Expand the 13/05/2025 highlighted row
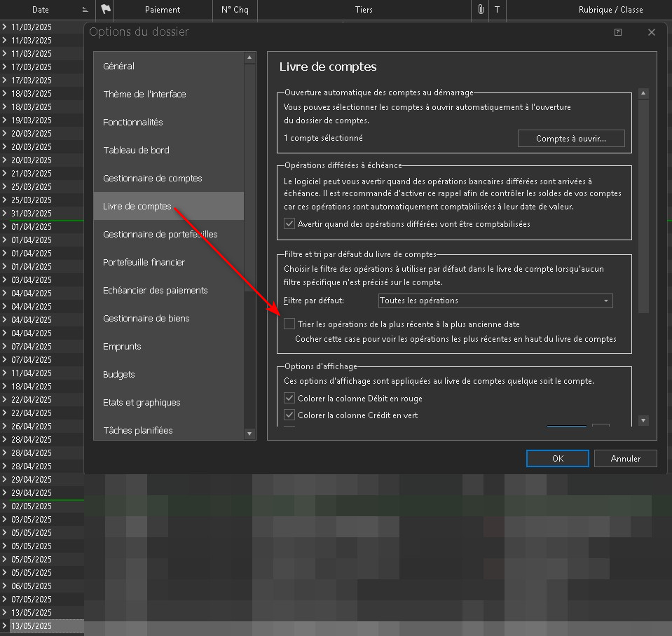This screenshot has height=636, width=672. 4,625
